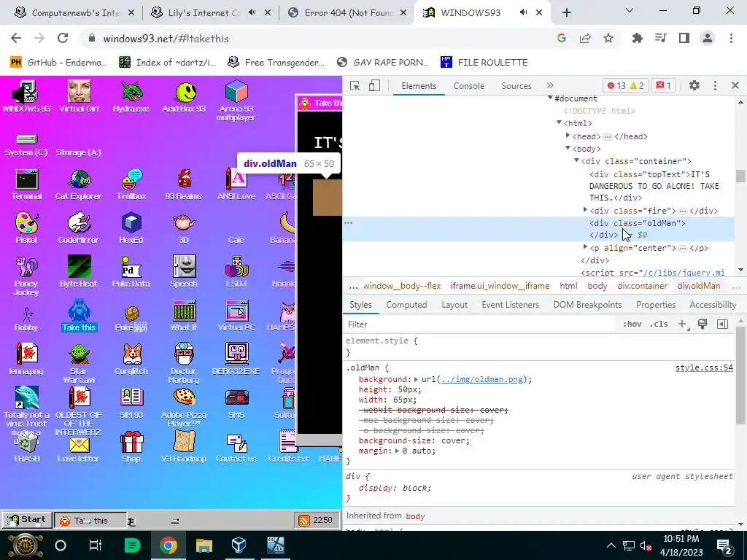This screenshot has width=747, height=560.
Task: Click FILE ROULETTE bookmark
Action: click(484, 63)
